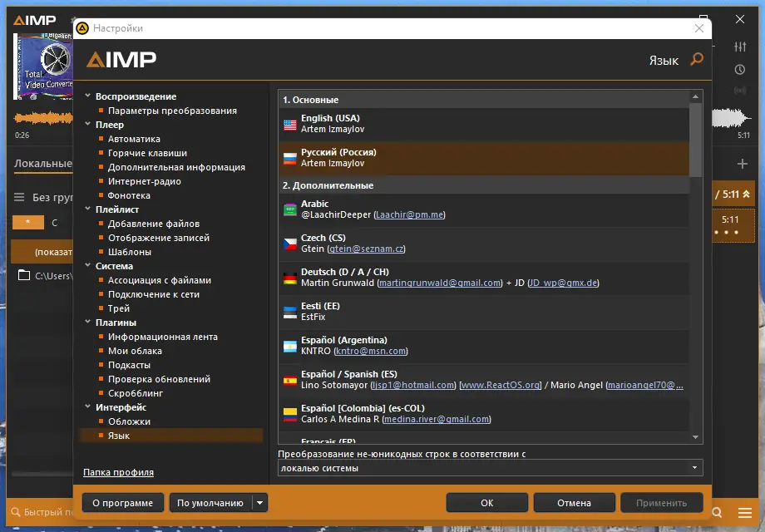Click the О программе button
Viewport: 765px width, 532px height.
coord(123,503)
